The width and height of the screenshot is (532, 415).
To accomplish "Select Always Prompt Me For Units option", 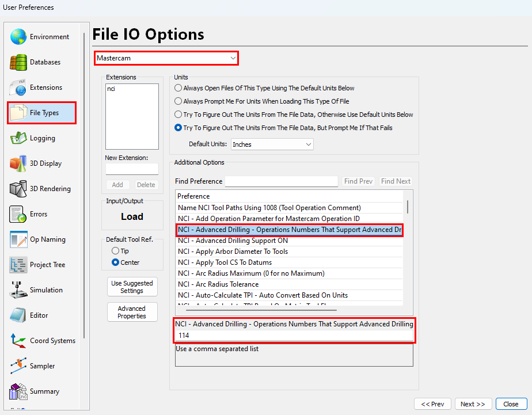I will click(178, 101).
